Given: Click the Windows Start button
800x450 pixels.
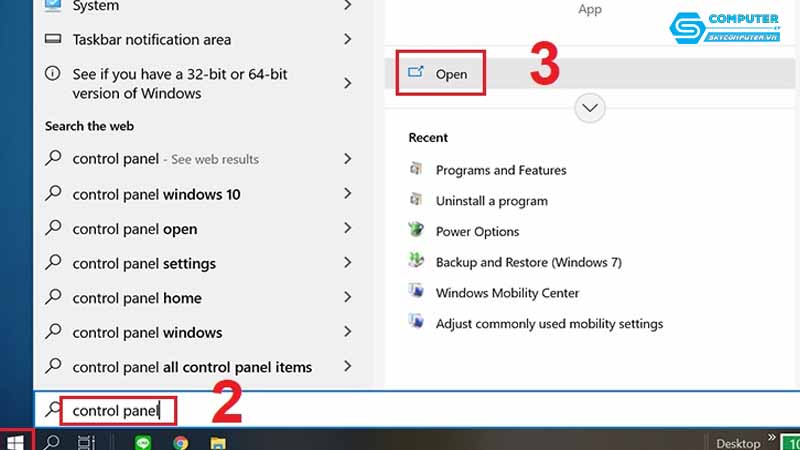Looking at the screenshot, I should [16, 441].
